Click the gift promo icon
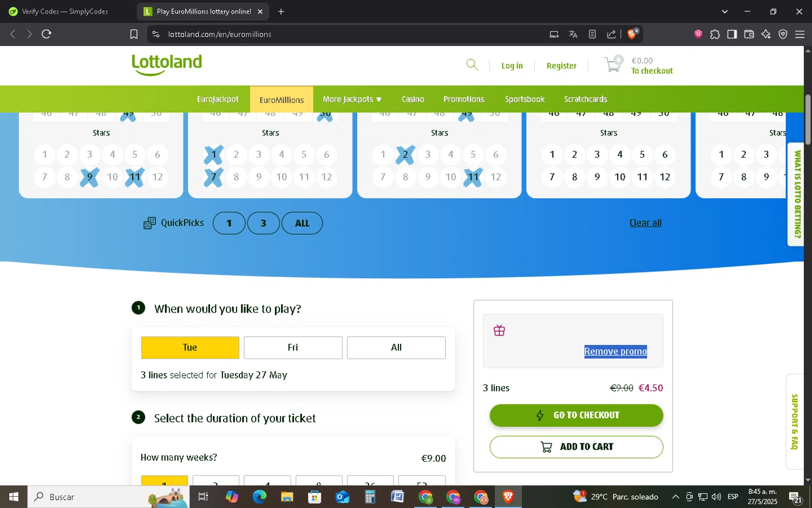Screen dimensions: 812x508 (499, 330)
